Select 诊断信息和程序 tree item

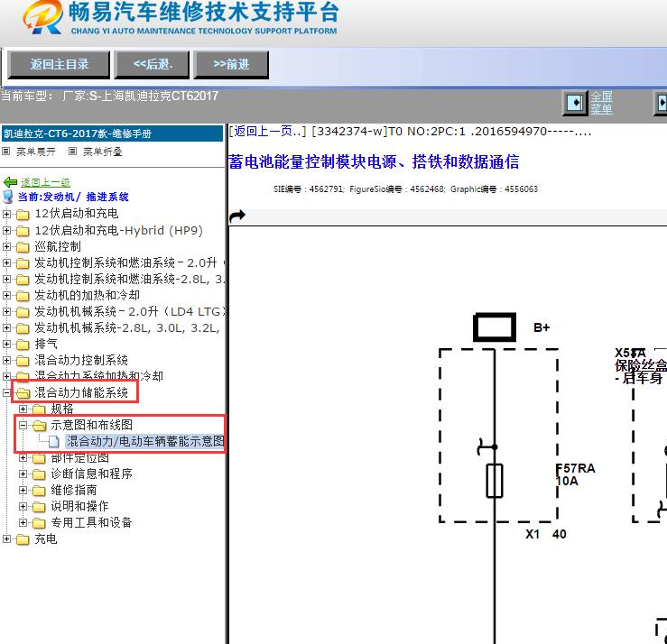coord(92,474)
